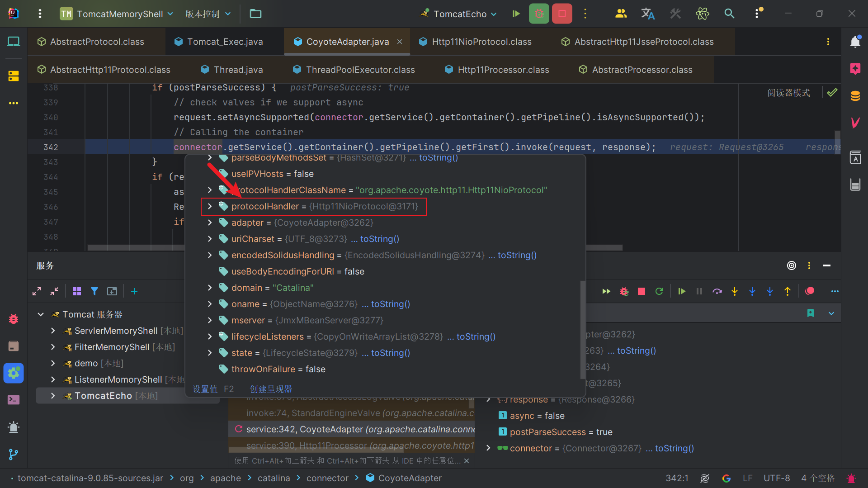
Task: Open the git branch tool window icon
Action: coord(14,455)
